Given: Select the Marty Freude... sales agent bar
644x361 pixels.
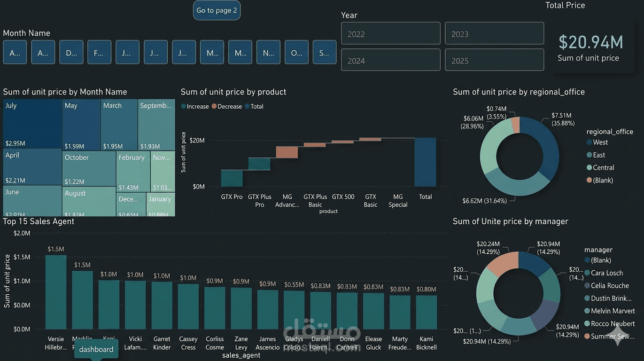Looking at the screenshot, I should point(400,312).
